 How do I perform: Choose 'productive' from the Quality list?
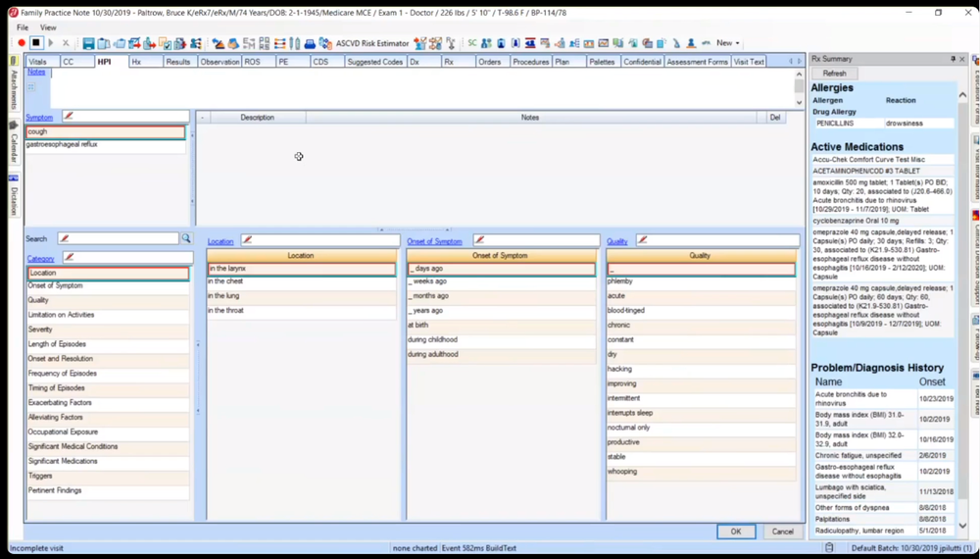pos(623,441)
